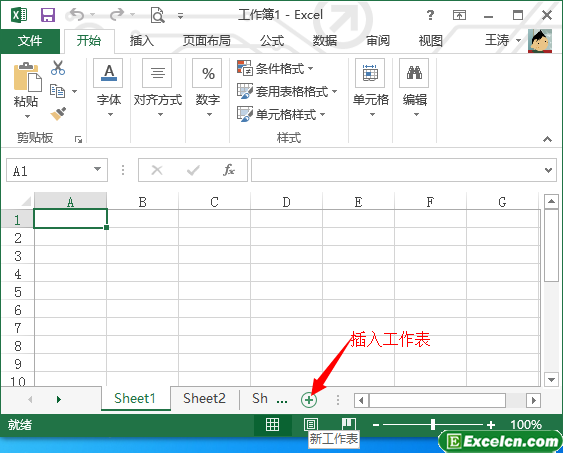Viewport: 563px width, 453px height.
Task: Open the 王涛 account dropdown
Action: tap(503, 40)
